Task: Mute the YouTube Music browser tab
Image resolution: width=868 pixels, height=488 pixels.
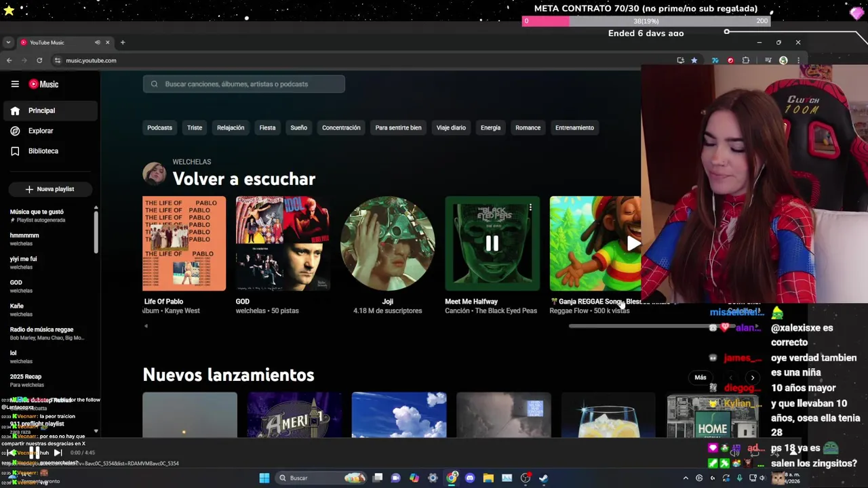Action: coord(97,43)
